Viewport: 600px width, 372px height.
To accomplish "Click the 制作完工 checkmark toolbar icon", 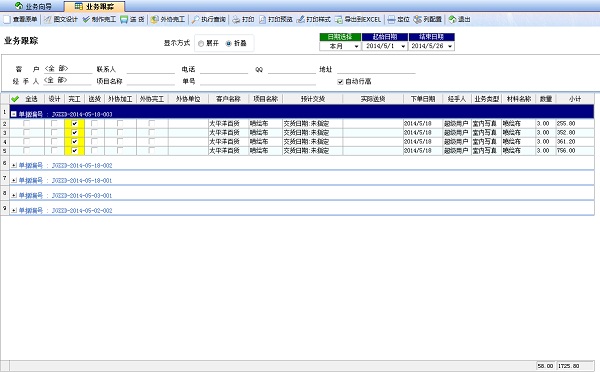I will [x=86, y=19].
